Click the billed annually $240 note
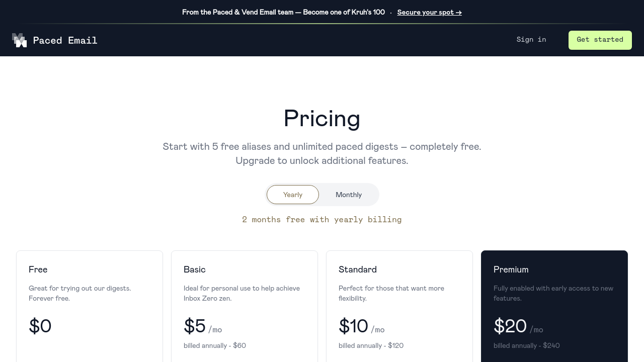This screenshot has width=644, height=362. (x=527, y=345)
